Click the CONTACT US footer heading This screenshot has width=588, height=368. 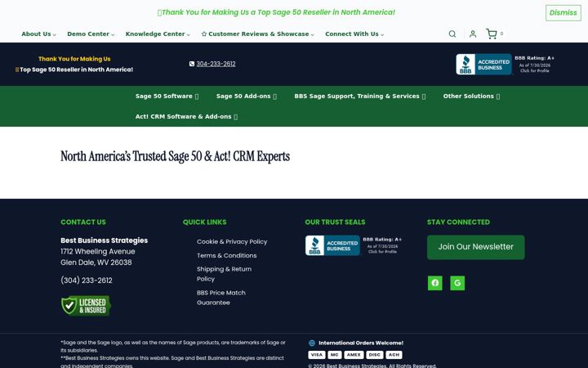pyautogui.click(x=83, y=222)
